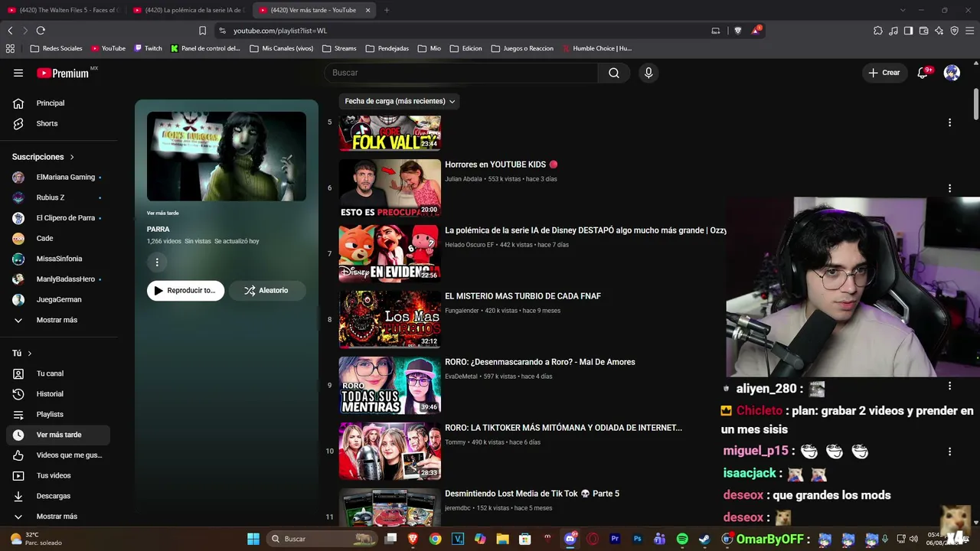Image resolution: width=980 pixels, height=551 pixels.
Task: Open MissaSinfonia channel
Action: pyautogui.click(x=59, y=259)
